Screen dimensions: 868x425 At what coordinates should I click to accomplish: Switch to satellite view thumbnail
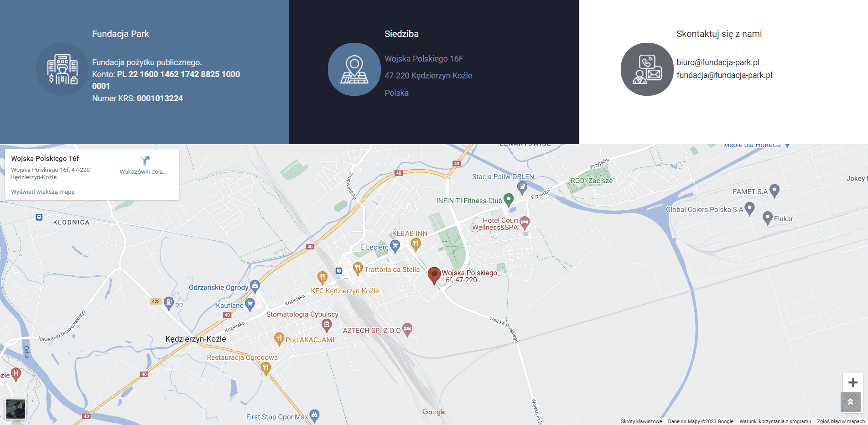point(16,409)
